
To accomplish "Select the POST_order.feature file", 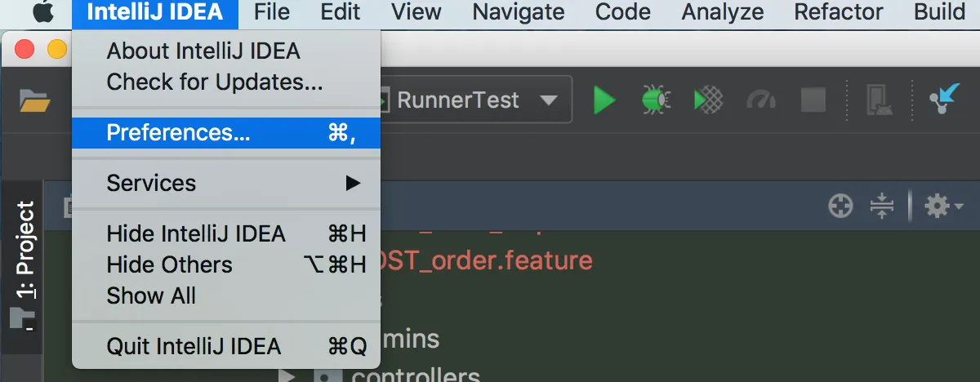I will point(487,261).
